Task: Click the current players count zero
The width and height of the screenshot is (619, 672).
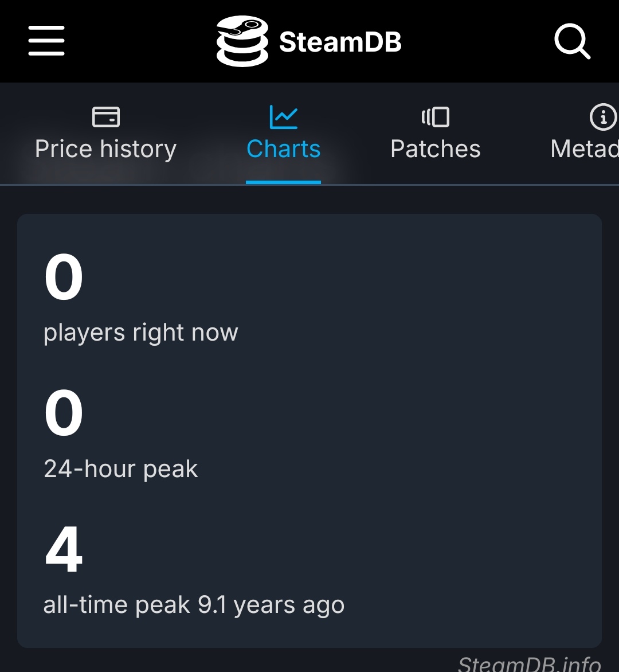Action: pyautogui.click(x=64, y=278)
